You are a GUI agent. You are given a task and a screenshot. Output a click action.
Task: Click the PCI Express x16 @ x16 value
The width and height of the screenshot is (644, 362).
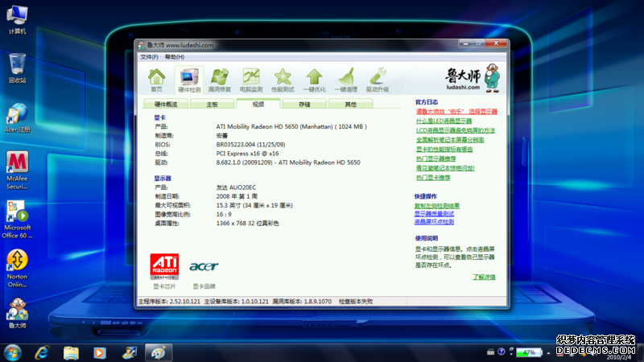coord(247,154)
